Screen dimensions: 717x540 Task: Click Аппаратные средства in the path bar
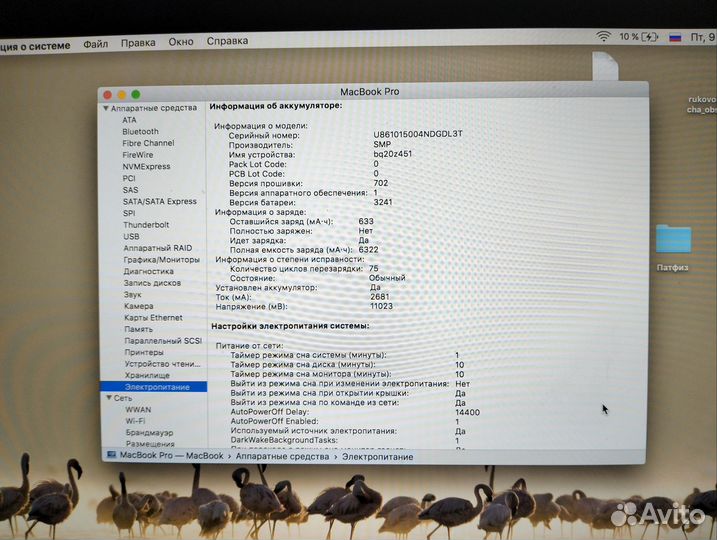282,456
